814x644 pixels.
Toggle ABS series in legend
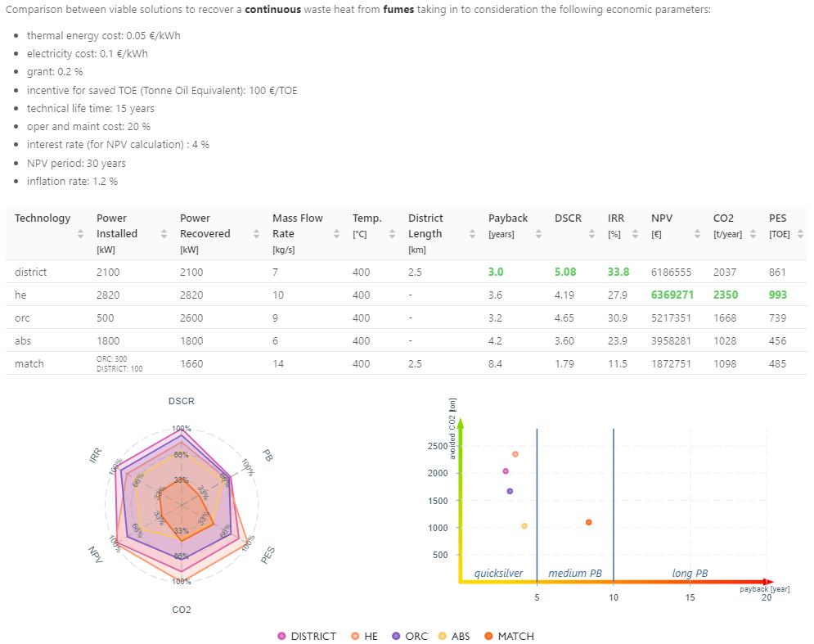coord(454,636)
